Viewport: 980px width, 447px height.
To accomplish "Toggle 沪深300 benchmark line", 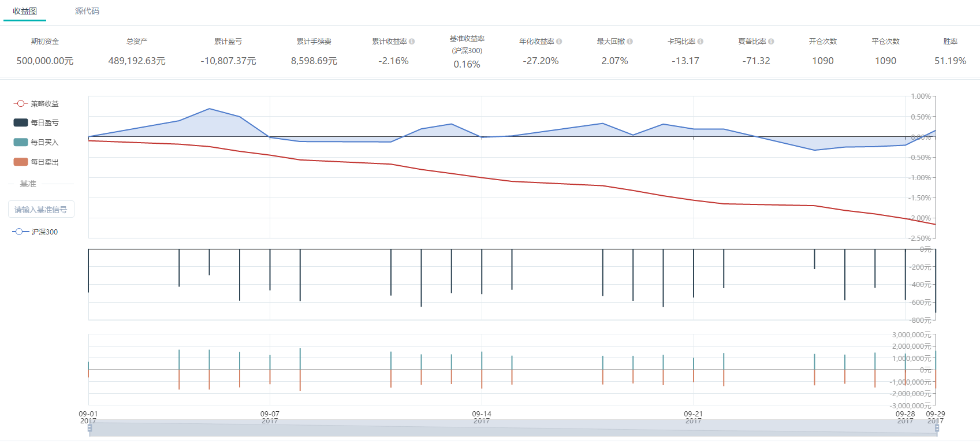I will (x=35, y=232).
